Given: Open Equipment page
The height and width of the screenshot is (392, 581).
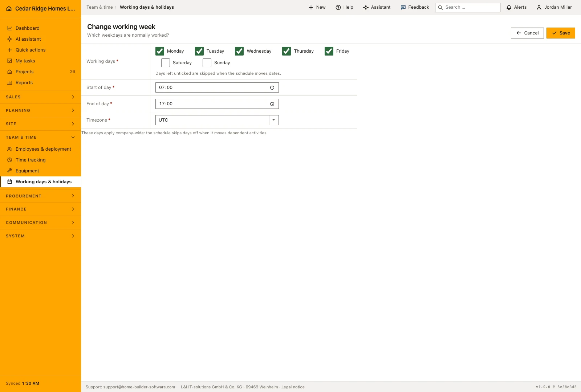Looking at the screenshot, I should (x=40, y=171).
